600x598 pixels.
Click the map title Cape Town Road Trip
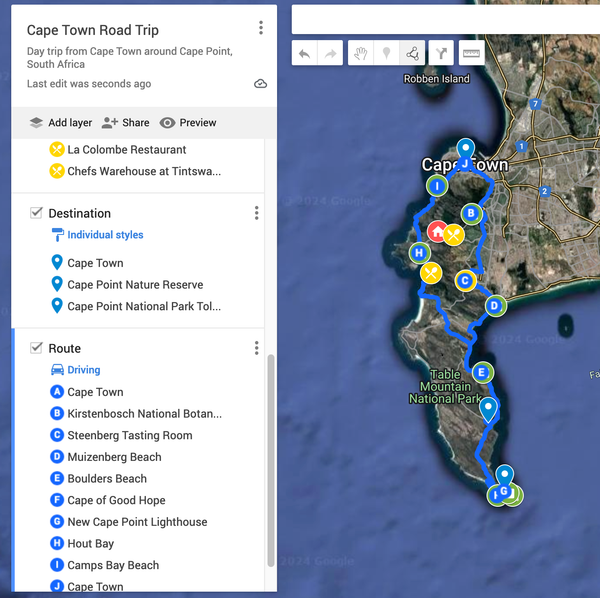click(93, 30)
